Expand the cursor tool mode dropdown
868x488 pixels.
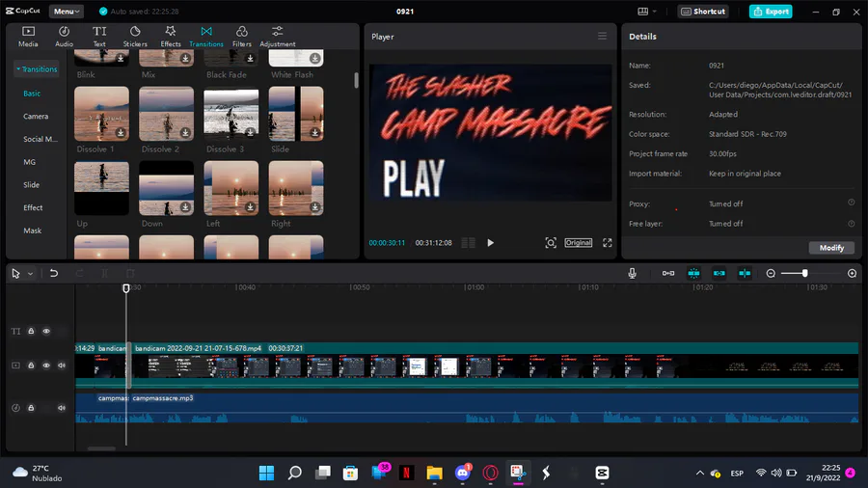[x=31, y=273]
